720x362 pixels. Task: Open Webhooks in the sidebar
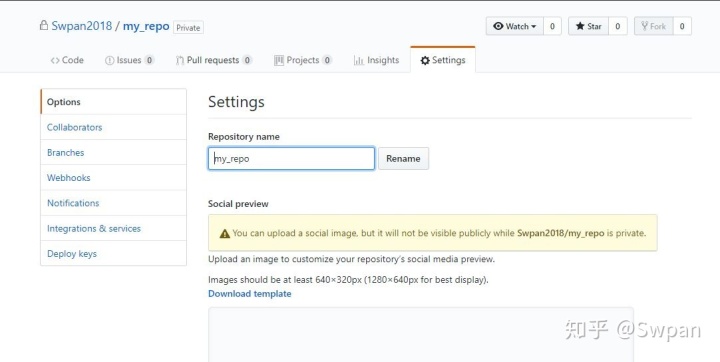point(113,178)
